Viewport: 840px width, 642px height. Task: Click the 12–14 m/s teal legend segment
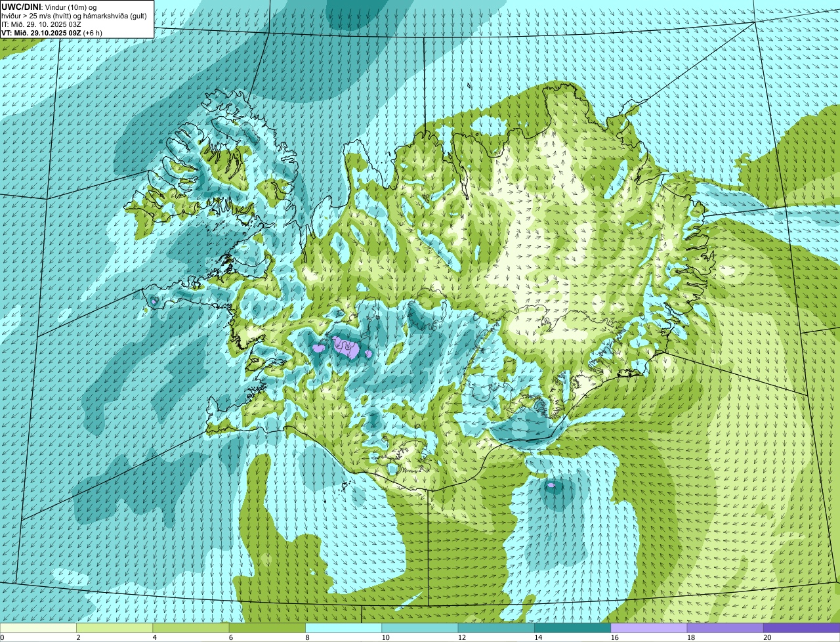click(x=496, y=628)
